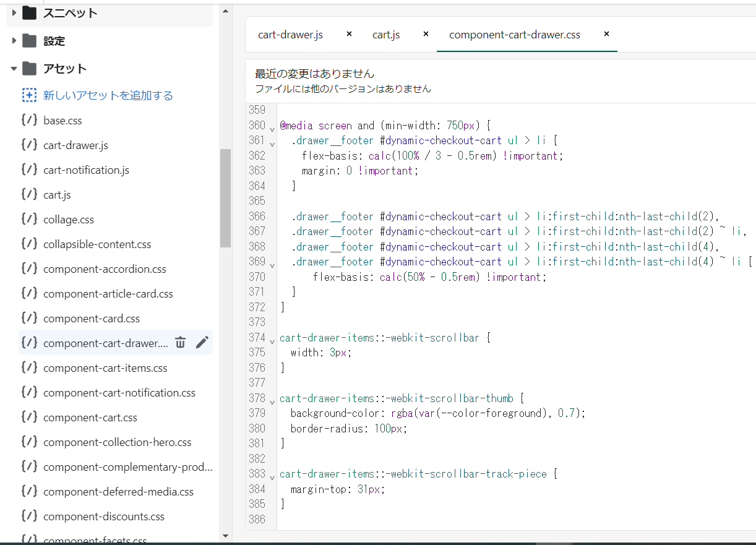Open component-collection-hero.css file
This screenshot has width=756, height=545.
[x=118, y=442]
